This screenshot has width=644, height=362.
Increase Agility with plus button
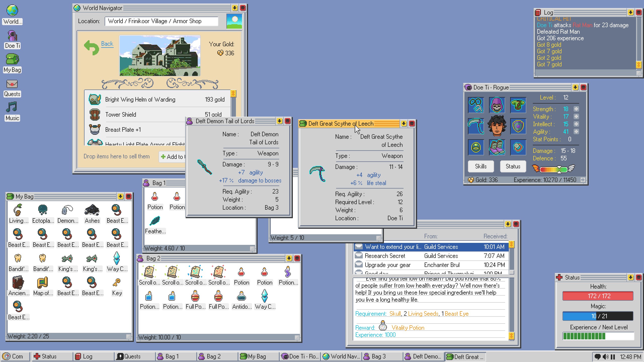tap(576, 131)
